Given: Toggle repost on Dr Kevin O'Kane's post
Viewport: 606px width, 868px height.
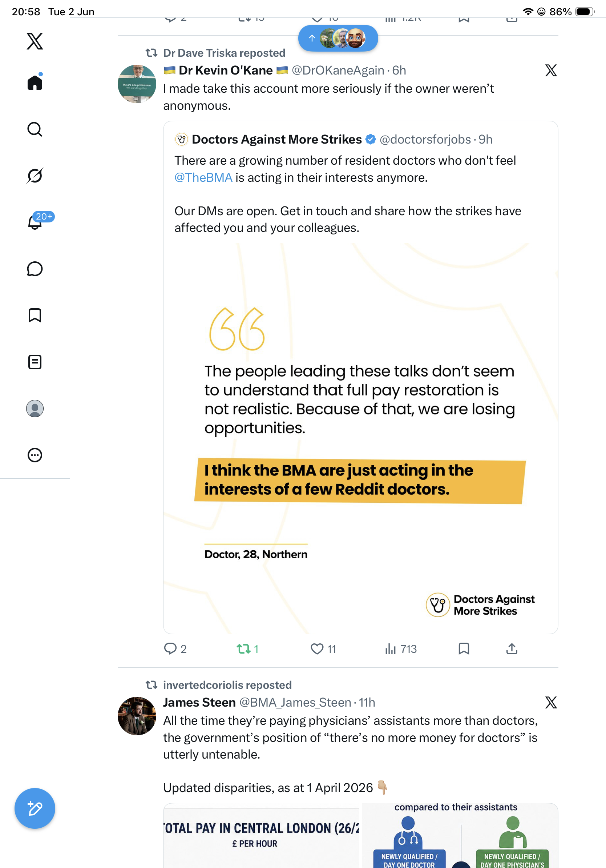Looking at the screenshot, I should pos(247,649).
